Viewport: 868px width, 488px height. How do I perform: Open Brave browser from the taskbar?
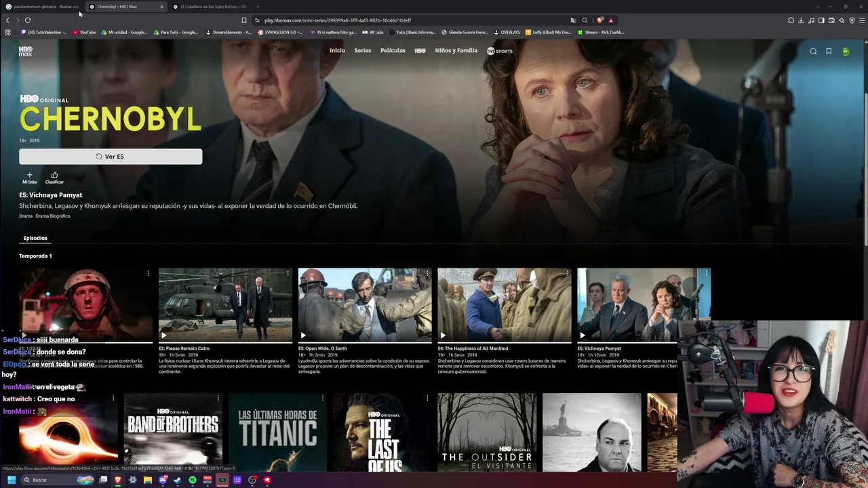tap(118, 480)
